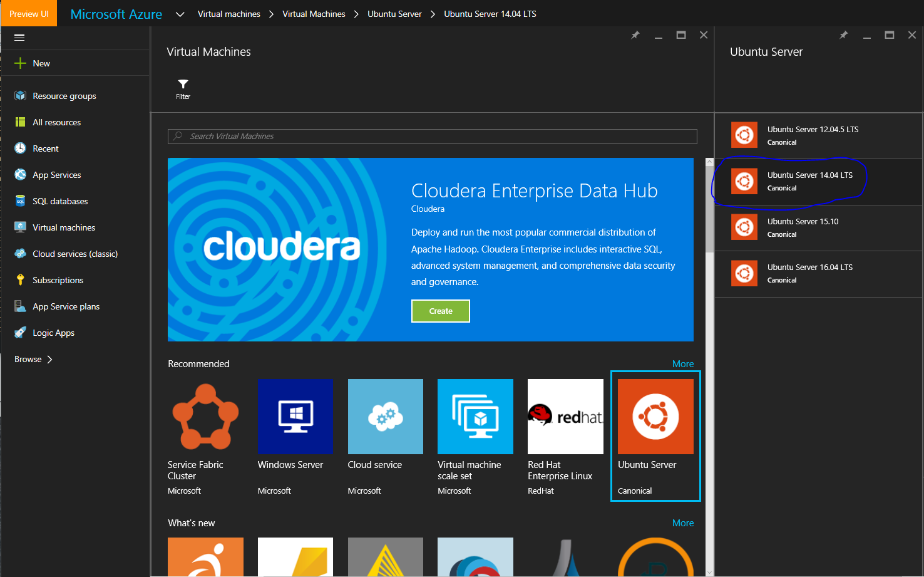Screen dimensions: 924x577
Task: Click the New label in sidebar
Action: [41, 63]
